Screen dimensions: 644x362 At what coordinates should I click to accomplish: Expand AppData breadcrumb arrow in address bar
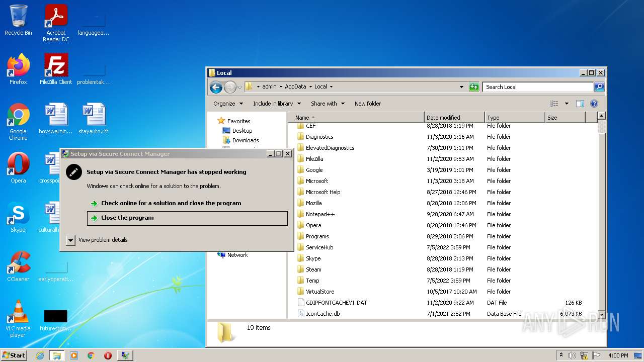click(x=310, y=87)
